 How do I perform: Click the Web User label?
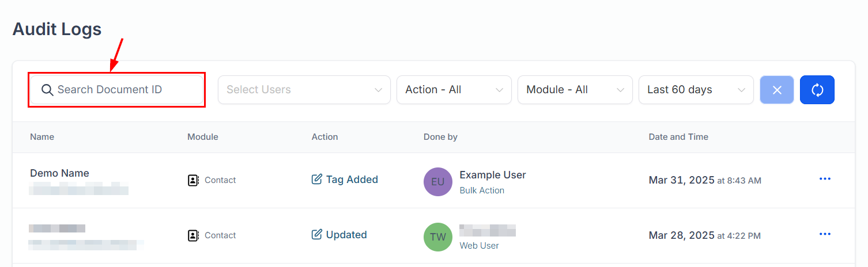point(479,246)
